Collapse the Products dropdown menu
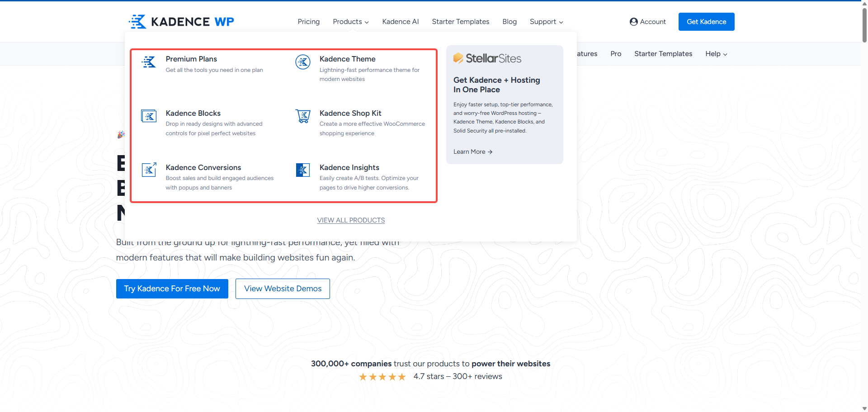The height and width of the screenshot is (412, 868). (x=350, y=22)
